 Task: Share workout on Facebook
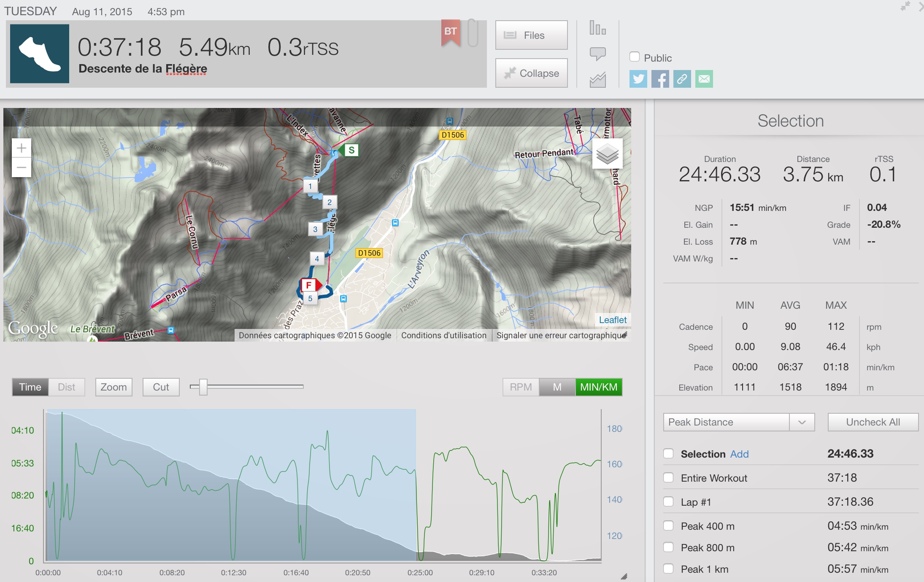(660, 79)
